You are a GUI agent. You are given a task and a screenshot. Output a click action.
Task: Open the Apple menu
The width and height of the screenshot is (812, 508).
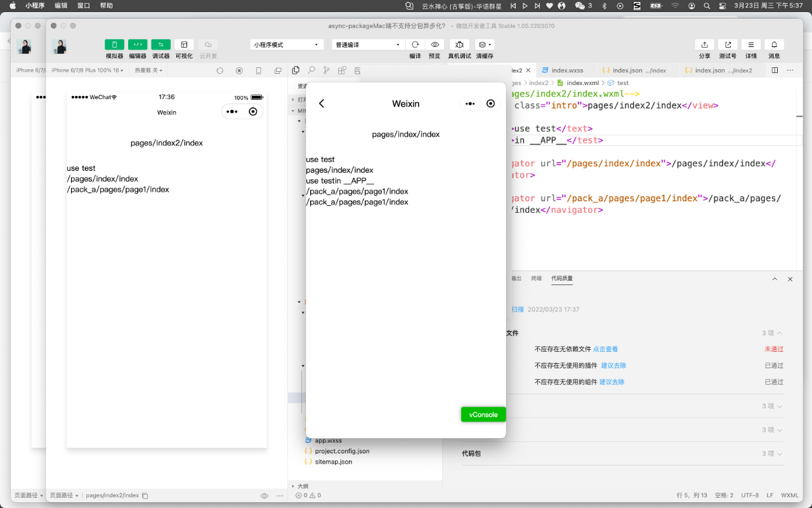pyautogui.click(x=12, y=6)
